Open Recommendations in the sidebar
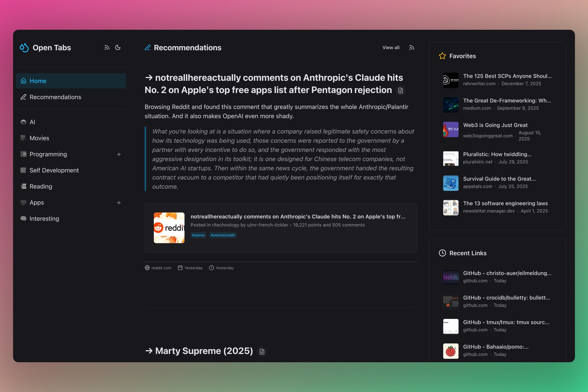Viewport: 588px width, 392px height. pos(55,97)
